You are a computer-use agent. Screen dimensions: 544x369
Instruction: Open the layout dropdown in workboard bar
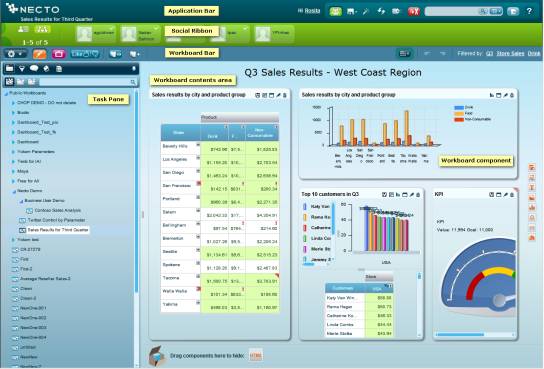[404, 53]
